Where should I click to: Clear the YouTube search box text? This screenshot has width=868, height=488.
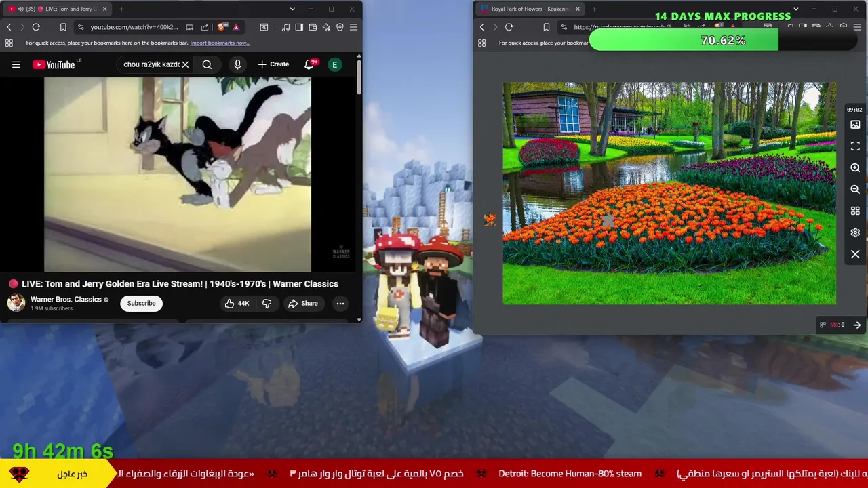tap(185, 64)
